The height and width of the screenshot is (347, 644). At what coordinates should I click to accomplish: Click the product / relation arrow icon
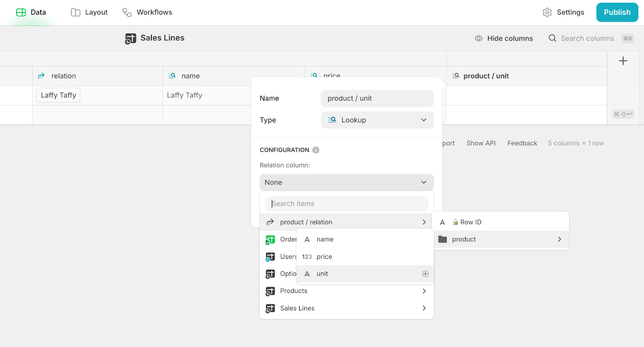pyautogui.click(x=270, y=222)
